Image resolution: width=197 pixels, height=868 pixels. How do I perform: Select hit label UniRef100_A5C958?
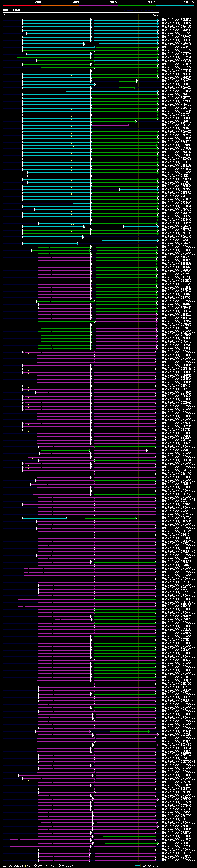point(177,189)
